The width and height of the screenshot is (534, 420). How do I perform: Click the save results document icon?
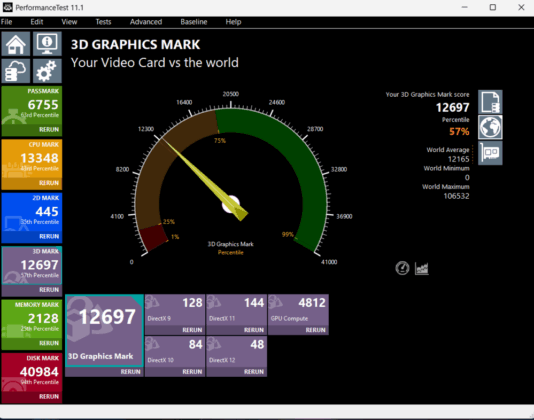click(490, 102)
